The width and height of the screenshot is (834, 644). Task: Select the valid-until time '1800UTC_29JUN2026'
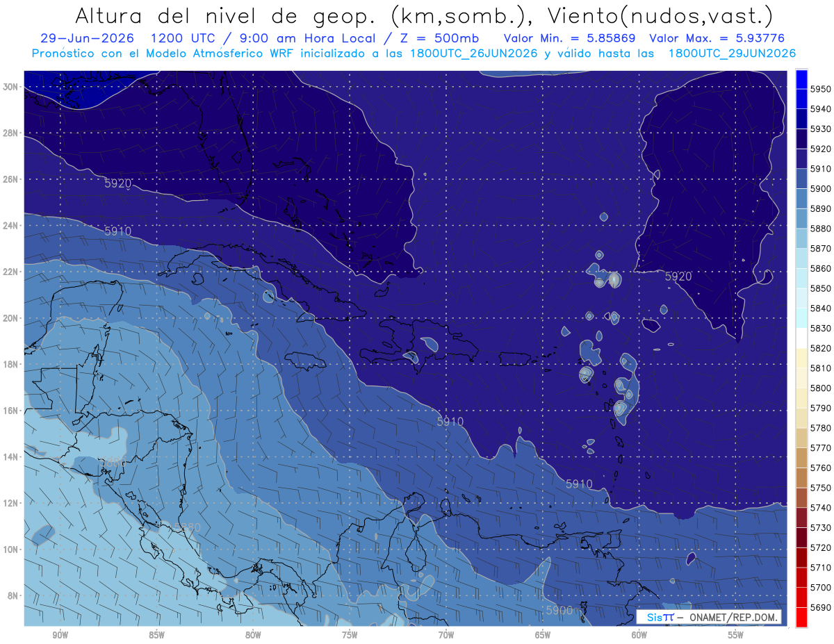point(732,53)
